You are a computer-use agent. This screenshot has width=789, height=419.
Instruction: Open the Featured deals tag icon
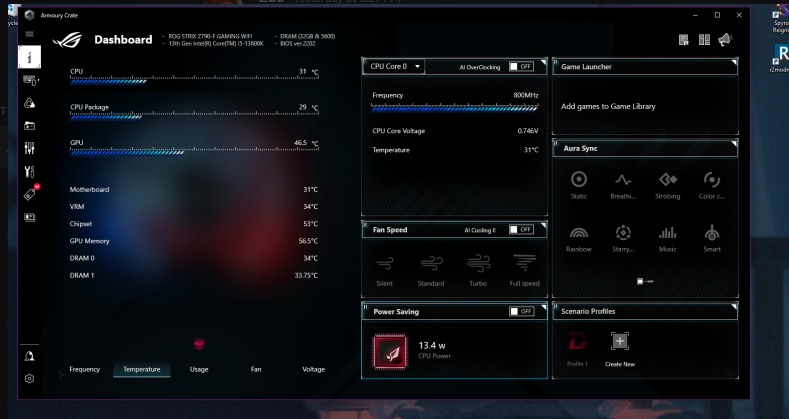pyautogui.click(x=30, y=193)
